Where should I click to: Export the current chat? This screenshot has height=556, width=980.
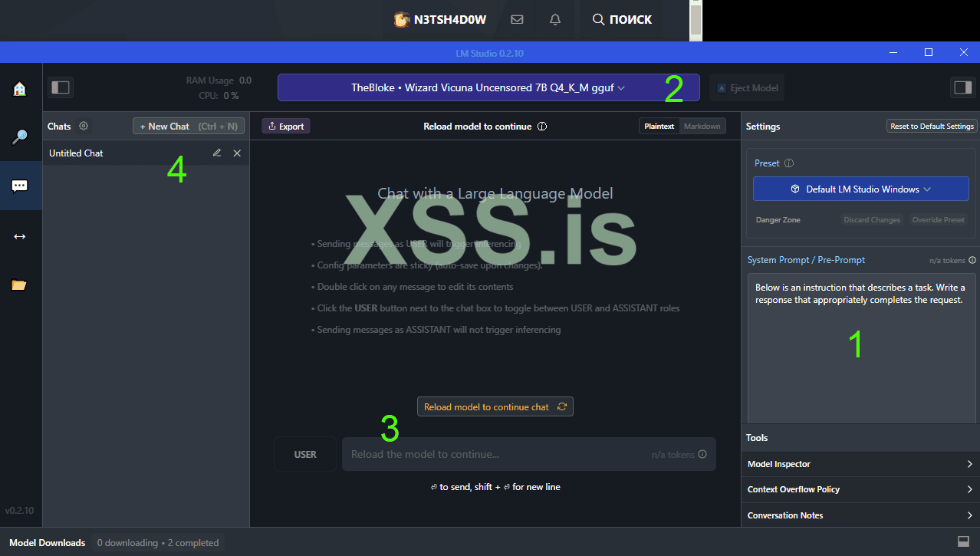click(x=286, y=126)
